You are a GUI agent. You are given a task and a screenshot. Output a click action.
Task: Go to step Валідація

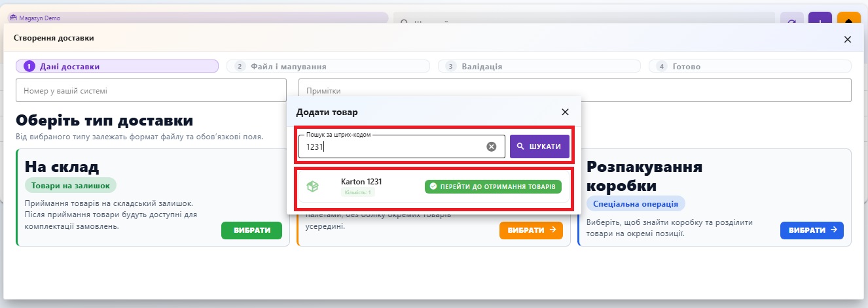click(x=539, y=66)
